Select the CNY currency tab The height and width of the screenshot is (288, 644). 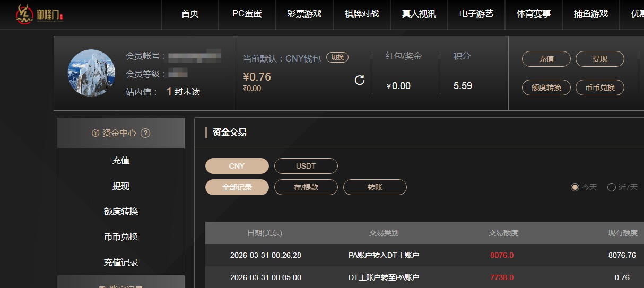237,166
